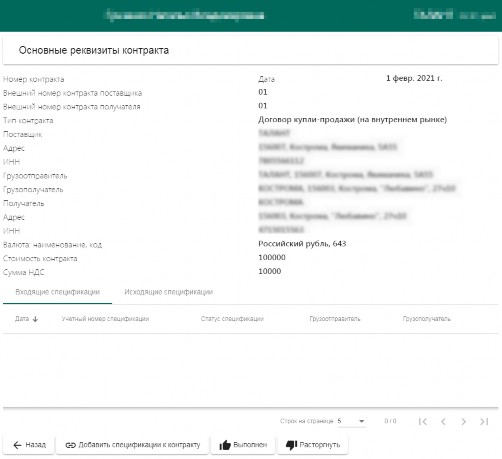Click the Грузоотправитель column header
This screenshot has width=502, height=459.
coord(335,319)
